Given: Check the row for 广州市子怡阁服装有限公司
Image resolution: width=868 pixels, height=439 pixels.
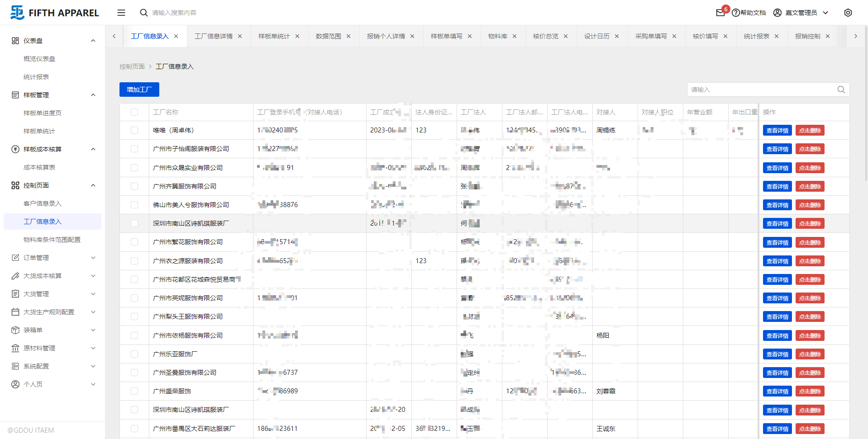Looking at the screenshot, I should point(134,149).
